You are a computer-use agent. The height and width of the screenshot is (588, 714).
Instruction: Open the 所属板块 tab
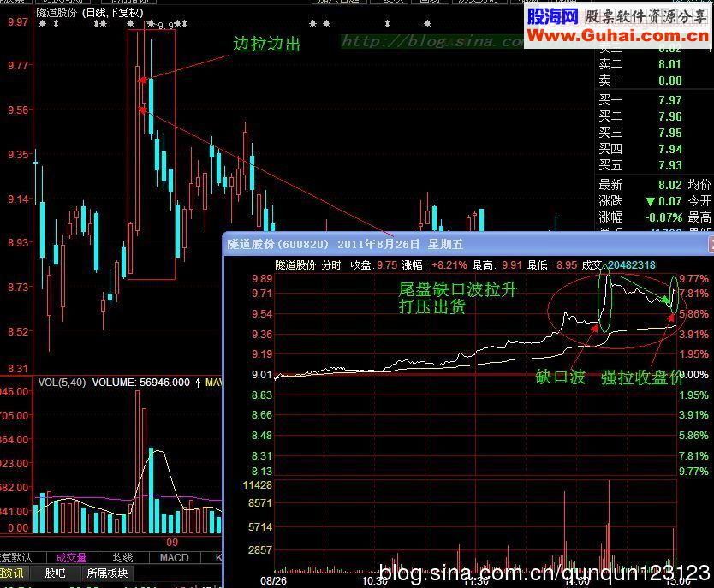pos(108,573)
